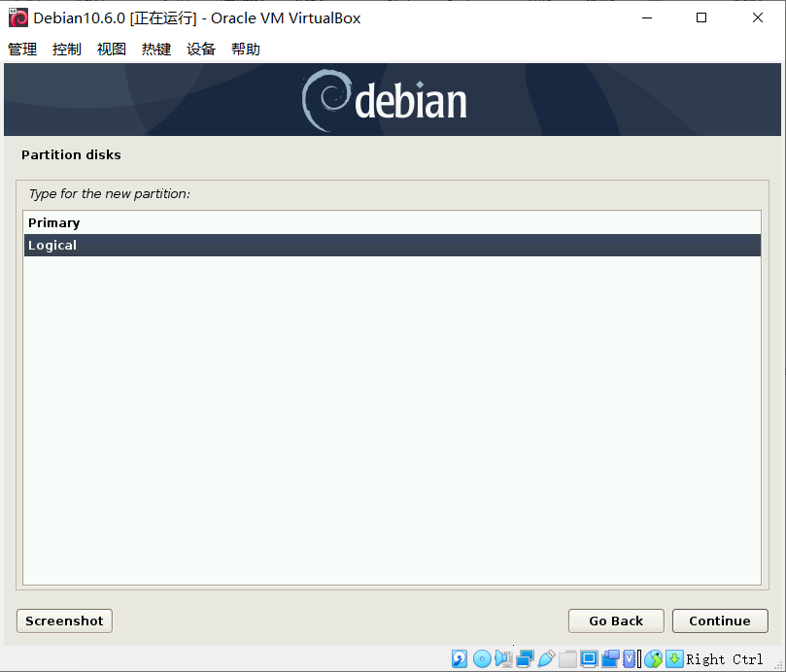The image size is (786, 672).
Task: Open the 设备 menu
Action: click(x=200, y=49)
